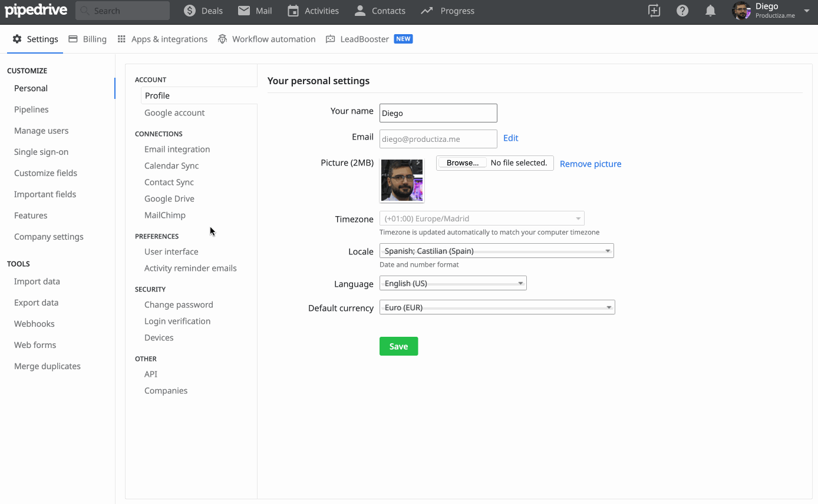Open Deals via the dollar icon

click(190, 11)
